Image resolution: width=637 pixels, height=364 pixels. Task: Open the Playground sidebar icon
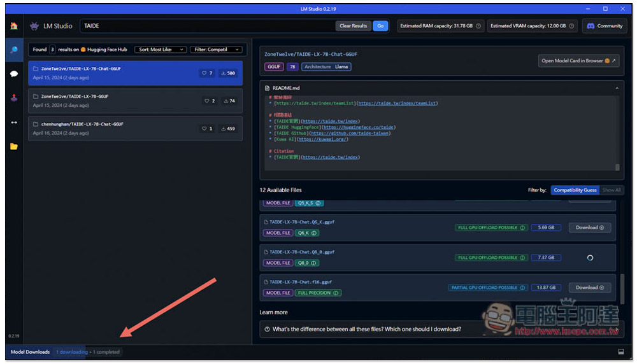pos(14,98)
